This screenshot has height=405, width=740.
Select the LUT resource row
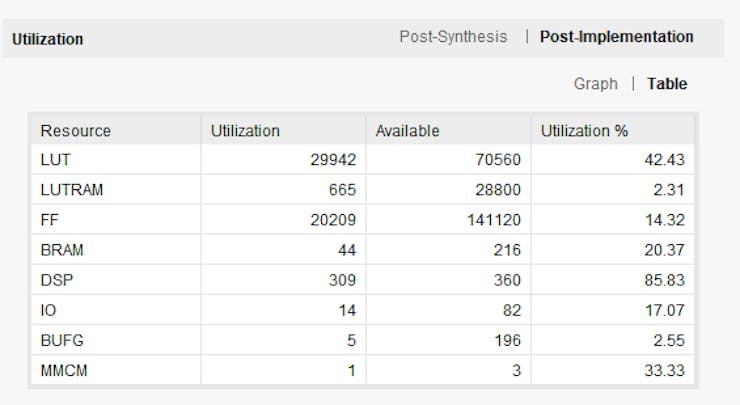(362, 160)
